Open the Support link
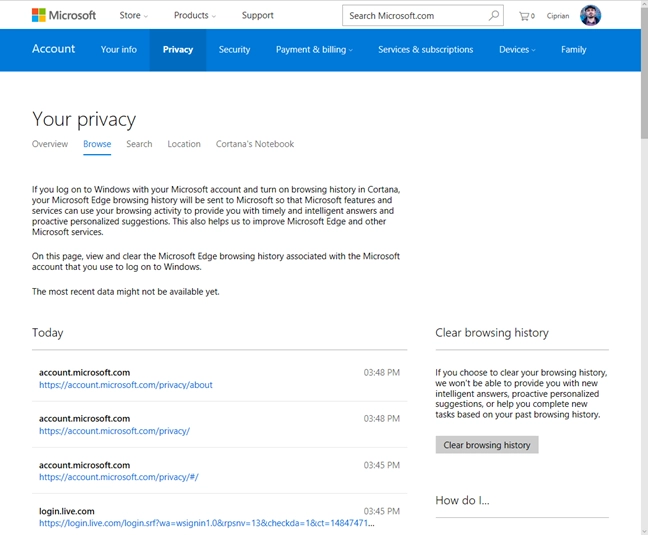Screen dimensions: 648x535 point(257,15)
